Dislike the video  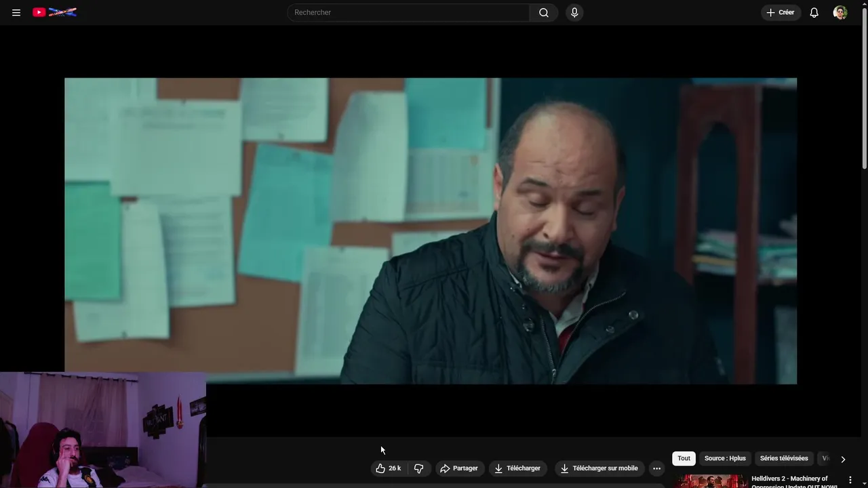pyautogui.click(x=418, y=468)
